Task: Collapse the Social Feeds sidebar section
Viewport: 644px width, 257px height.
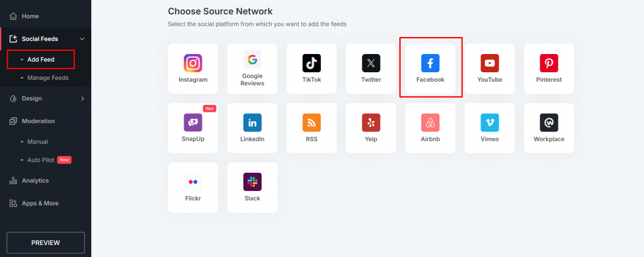Action: tap(82, 39)
